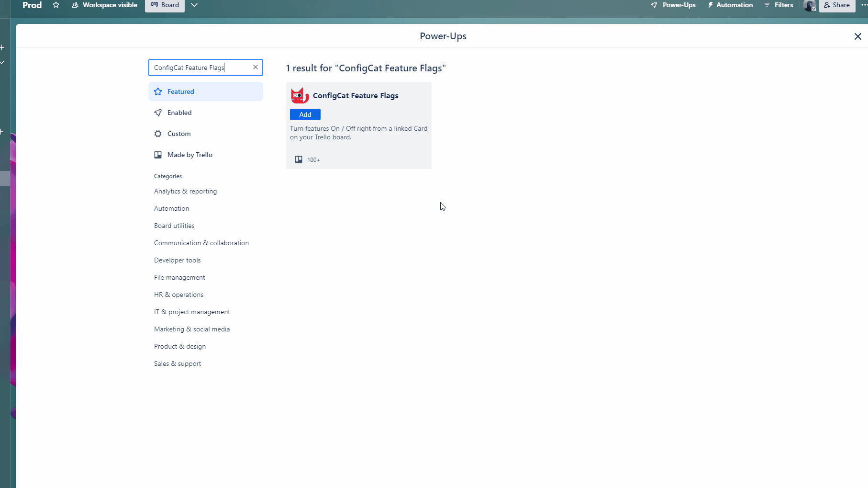Select the Sales & support category
Screen dimensions: 868x488
pyautogui.click(x=177, y=363)
